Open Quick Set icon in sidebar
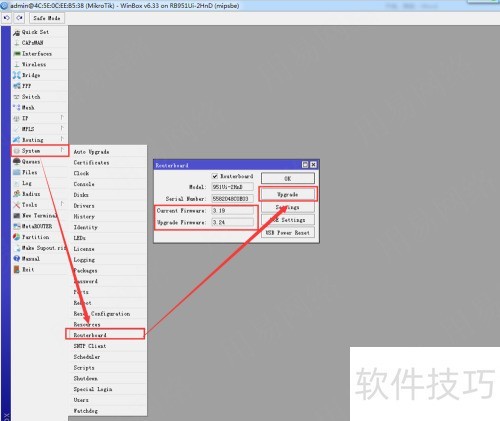This screenshot has width=500, height=421. click(x=17, y=32)
